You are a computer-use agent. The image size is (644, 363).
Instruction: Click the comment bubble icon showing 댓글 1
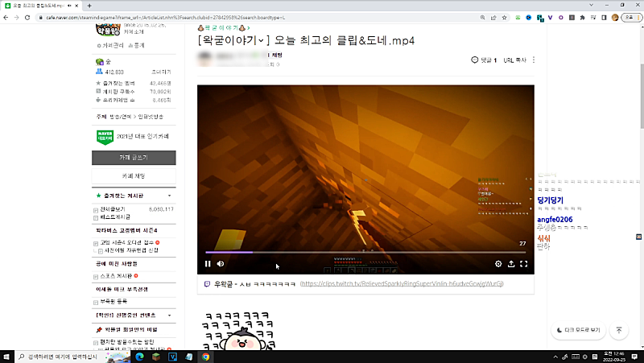click(475, 60)
